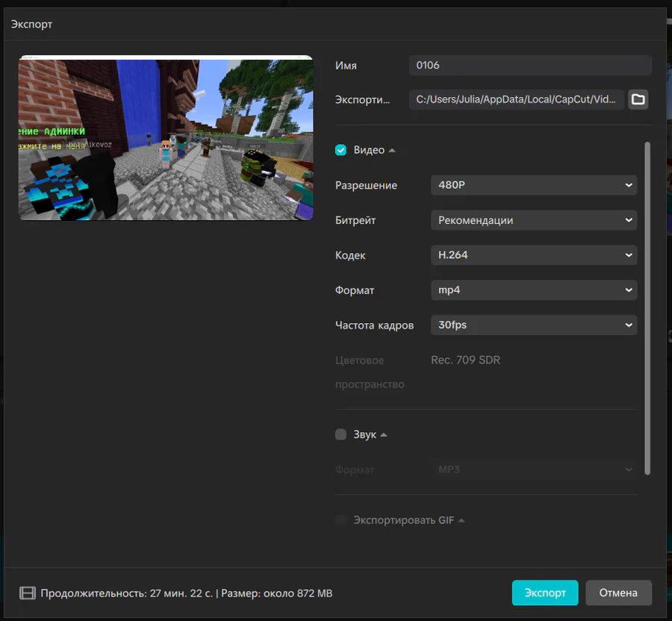Click the Minecraft video preview thumbnail

click(x=166, y=138)
